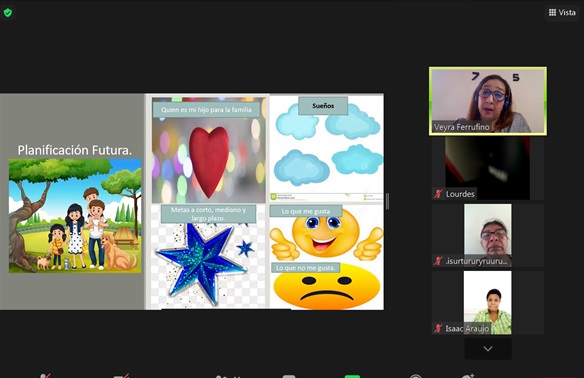Click the 'Lo que no me gusta.' label

305,268
